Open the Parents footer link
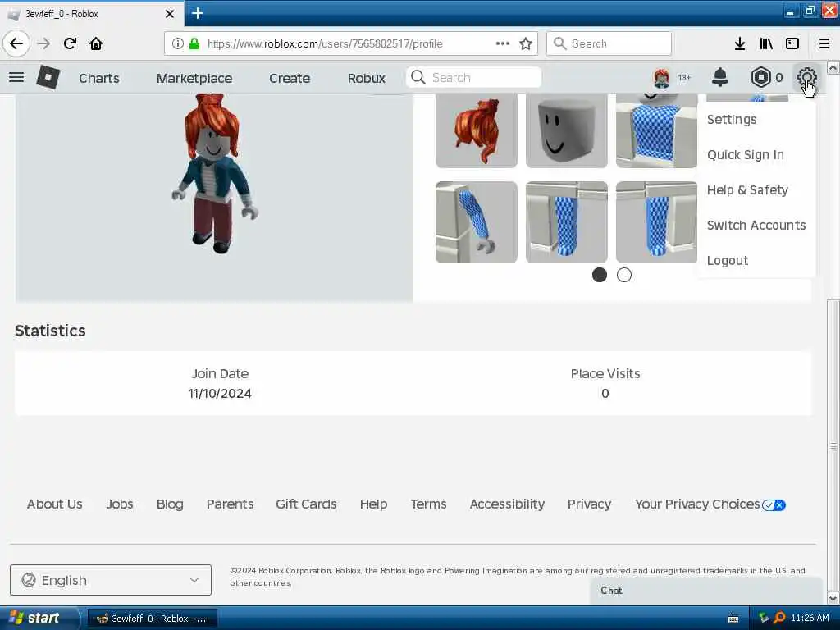The width and height of the screenshot is (840, 630). pyautogui.click(x=230, y=504)
